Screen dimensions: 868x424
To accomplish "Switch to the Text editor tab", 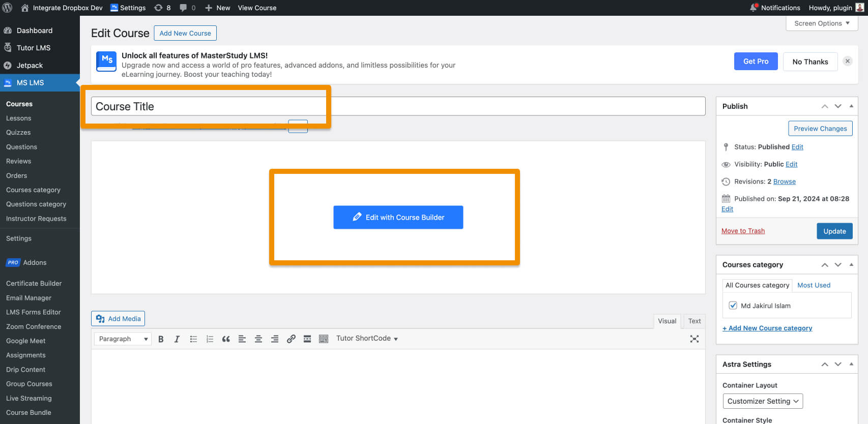I will 695,321.
